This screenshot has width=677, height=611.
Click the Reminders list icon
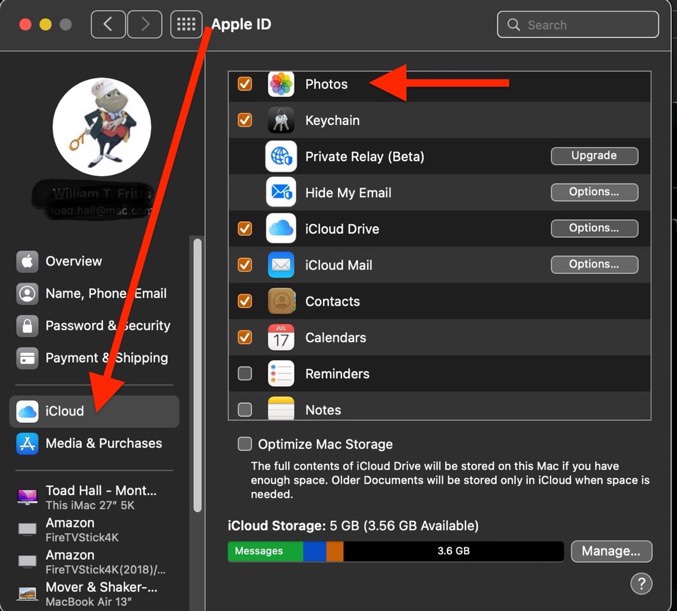click(281, 374)
